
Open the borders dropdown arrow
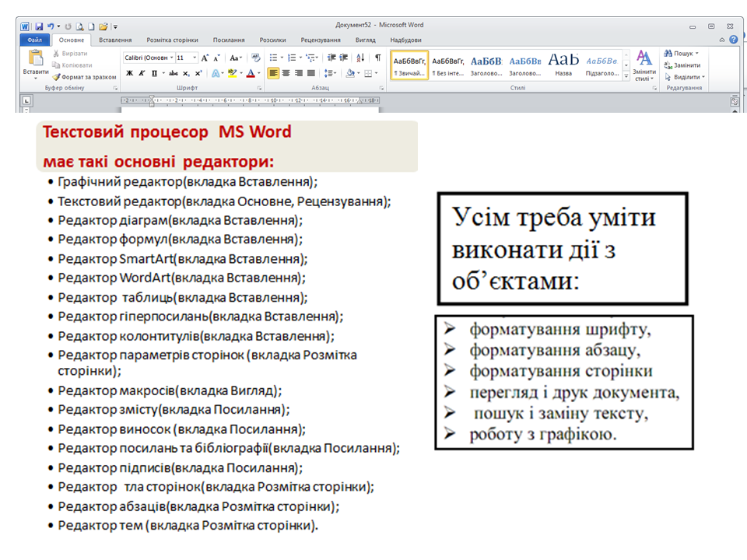coord(377,73)
